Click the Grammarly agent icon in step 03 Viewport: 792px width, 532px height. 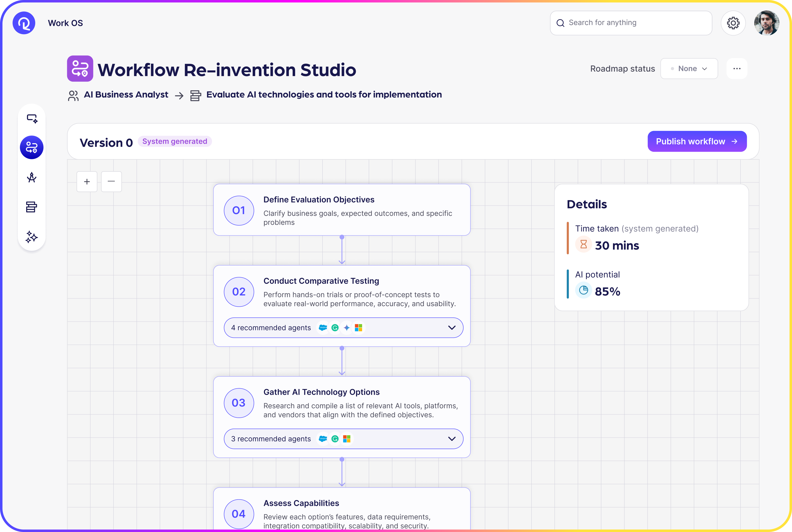[x=335, y=439]
